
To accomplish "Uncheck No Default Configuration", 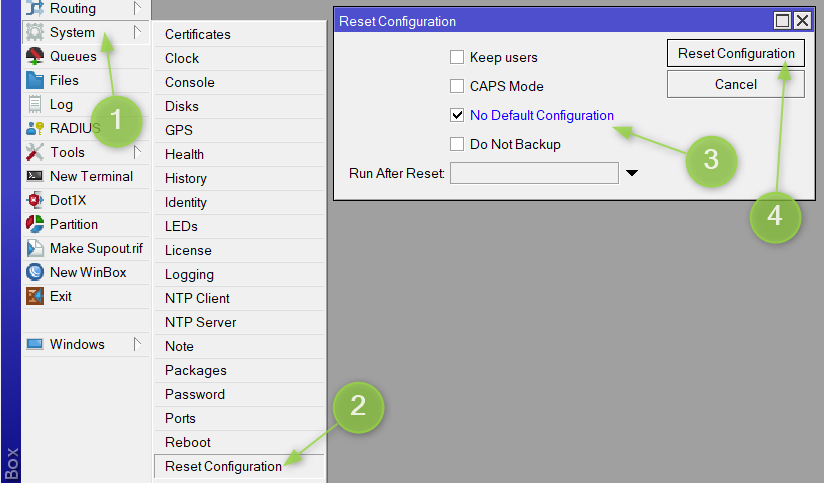I will [x=457, y=116].
